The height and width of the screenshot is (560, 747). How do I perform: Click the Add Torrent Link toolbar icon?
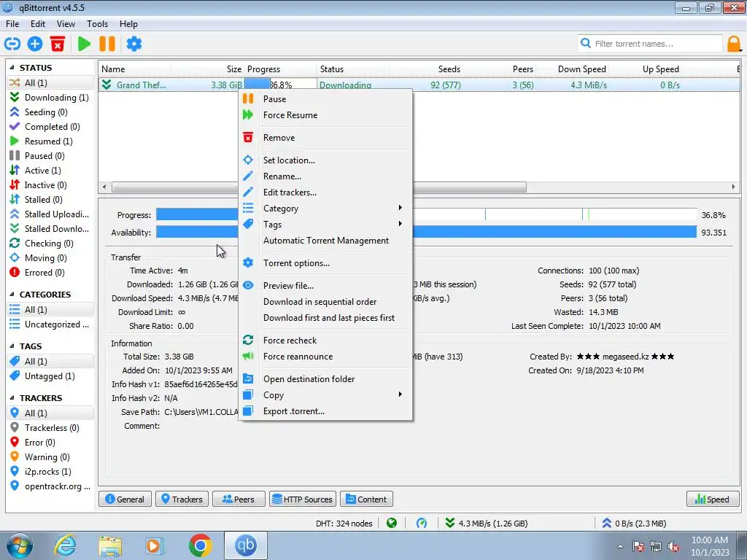(12, 44)
